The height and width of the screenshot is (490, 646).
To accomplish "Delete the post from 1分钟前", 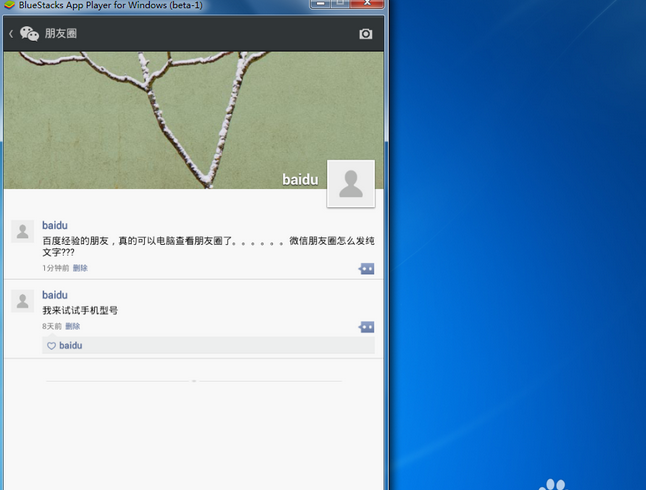I will (80, 268).
